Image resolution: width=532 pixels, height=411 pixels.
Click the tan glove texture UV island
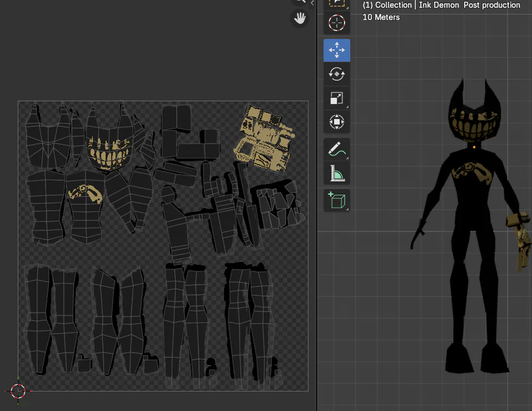coord(264,138)
